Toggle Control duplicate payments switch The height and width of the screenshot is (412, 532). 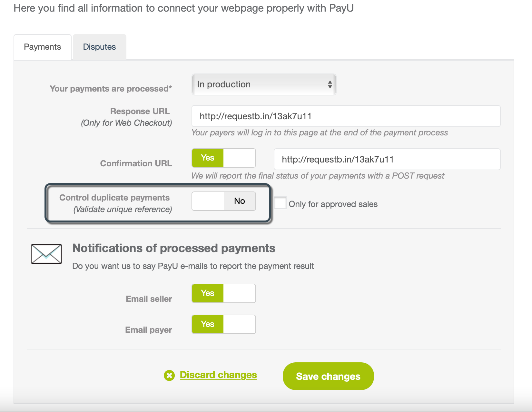[x=224, y=201]
